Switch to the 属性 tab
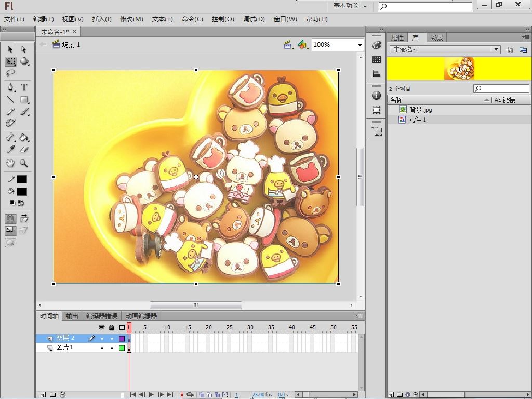This screenshot has width=532, height=399. tap(397, 37)
